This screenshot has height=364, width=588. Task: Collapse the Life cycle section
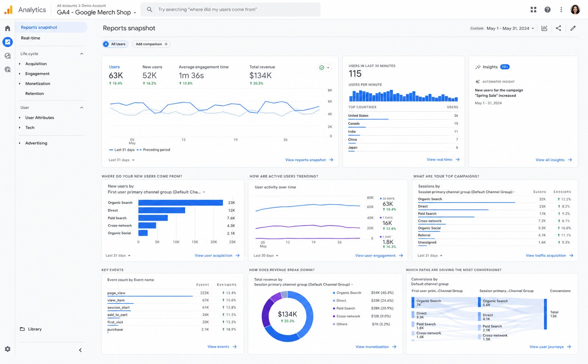82,54
